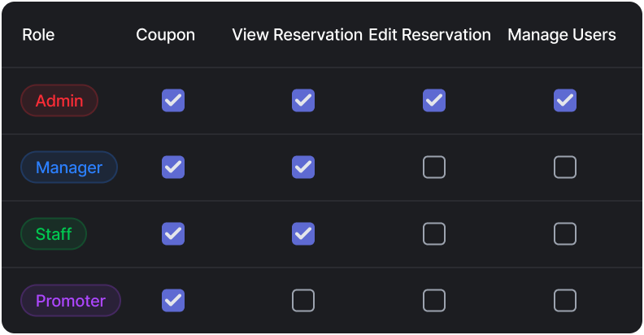644x335 pixels.
Task: Grant Manage Users to Staff role
Action: click(x=565, y=234)
